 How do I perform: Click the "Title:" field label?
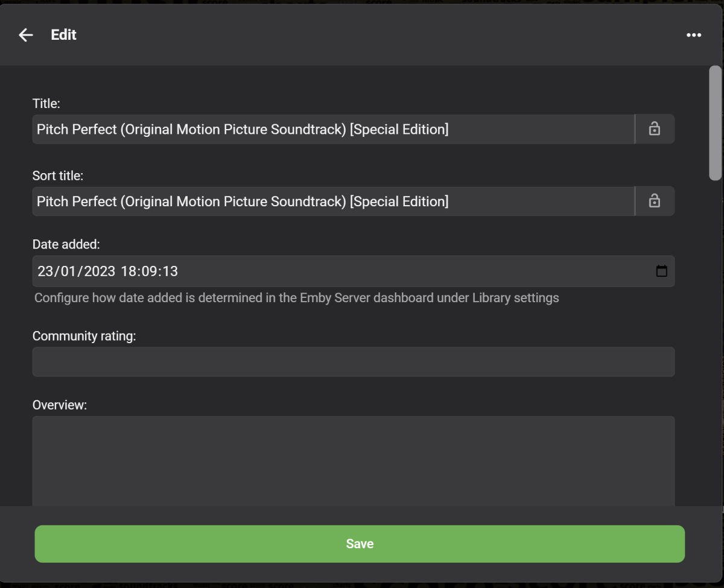pyautogui.click(x=46, y=104)
